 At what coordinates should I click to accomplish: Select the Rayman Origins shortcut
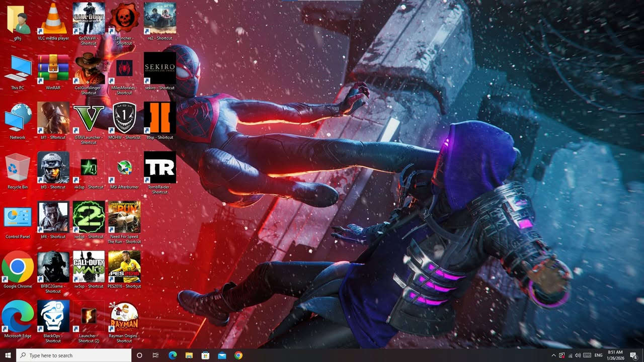(x=124, y=317)
